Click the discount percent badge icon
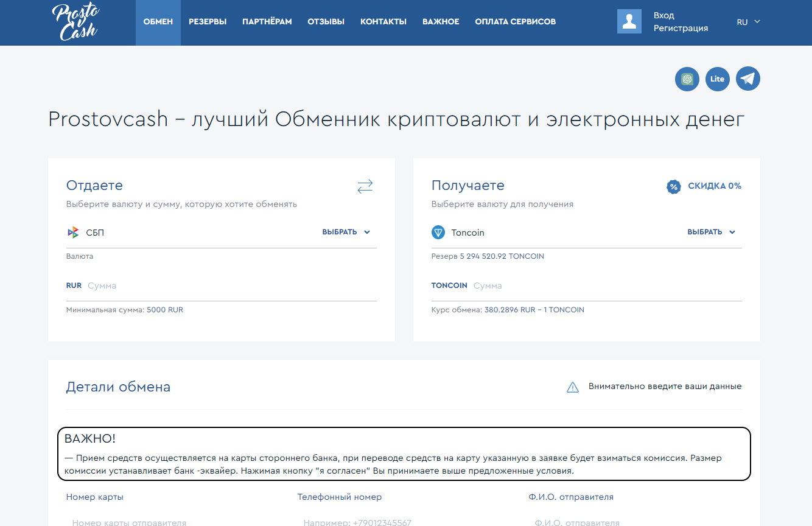 pyautogui.click(x=673, y=186)
